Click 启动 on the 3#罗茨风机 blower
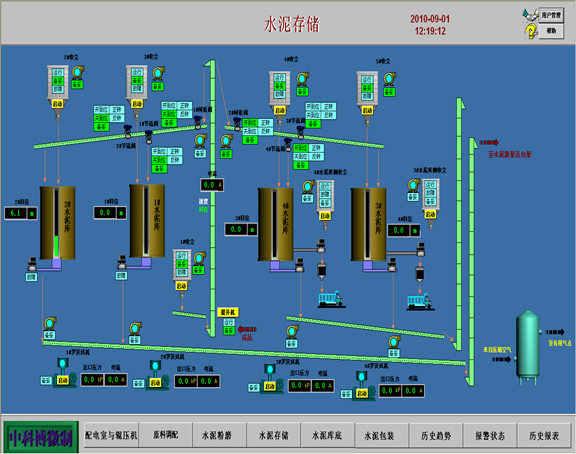 point(270,386)
